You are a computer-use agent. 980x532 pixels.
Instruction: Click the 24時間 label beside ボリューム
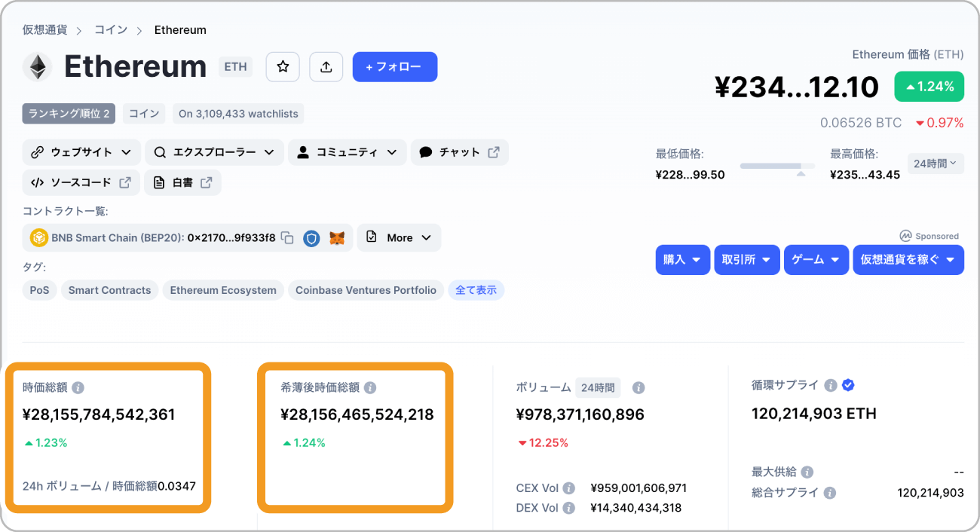599,388
